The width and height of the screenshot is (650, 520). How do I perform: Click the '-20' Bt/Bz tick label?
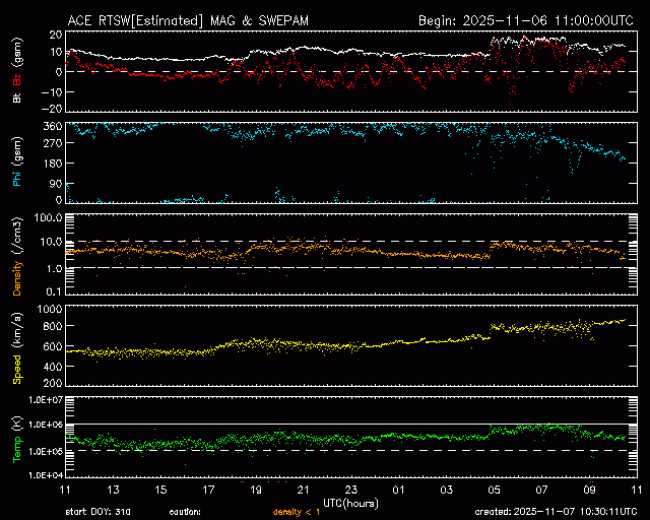coord(51,109)
